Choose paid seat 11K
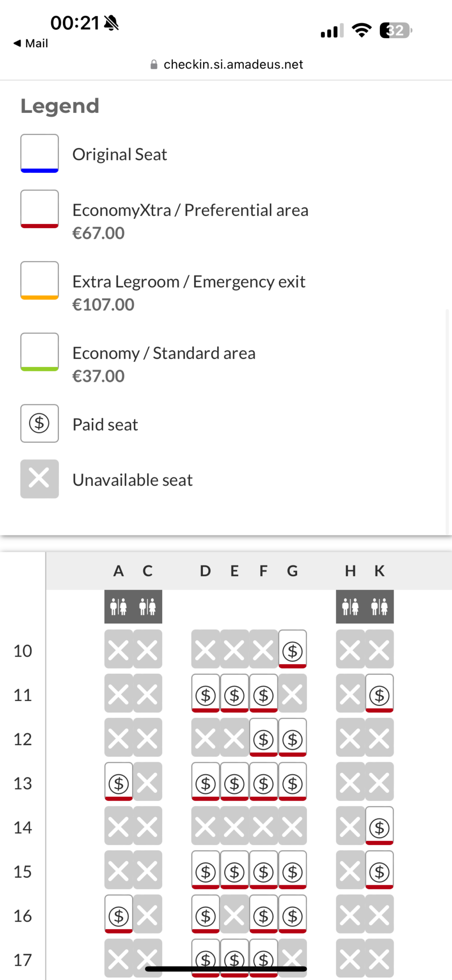This screenshot has width=452, height=980. [x=379, y=694]
